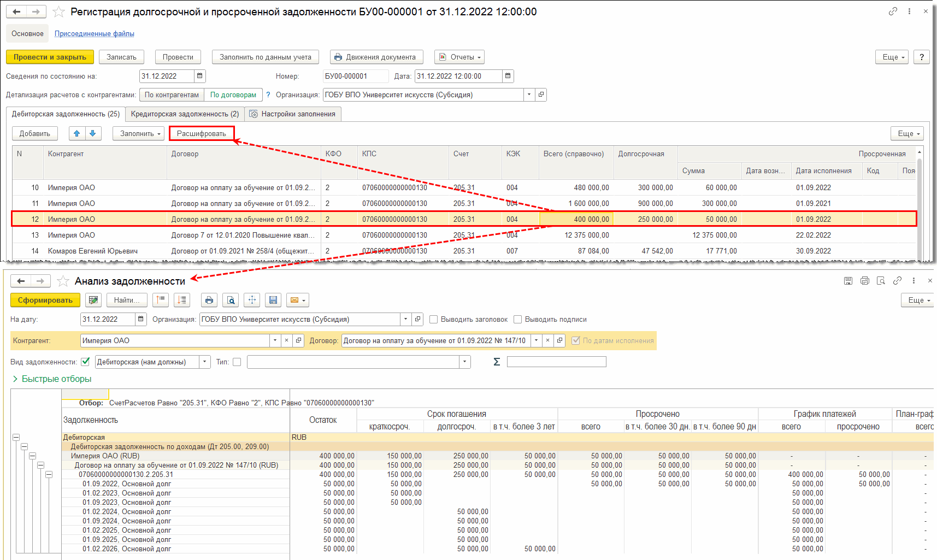Send the report by email
Viewport: 937px width, 560px height.
tap(298, 300)
